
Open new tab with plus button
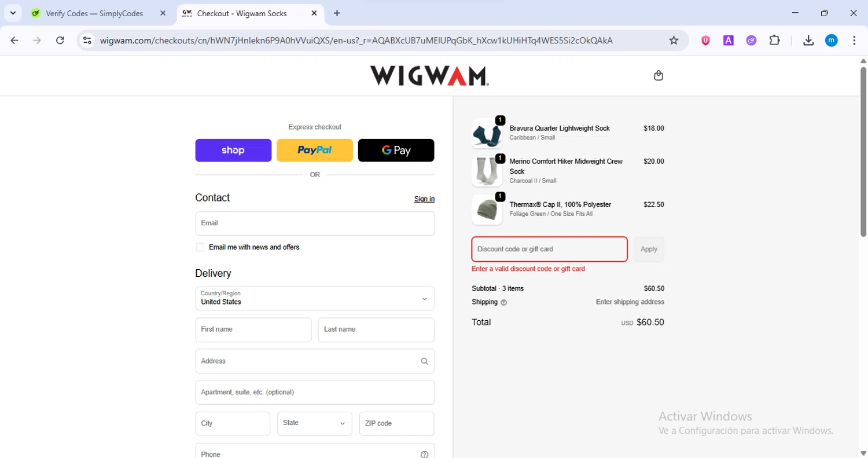[337, 13]
